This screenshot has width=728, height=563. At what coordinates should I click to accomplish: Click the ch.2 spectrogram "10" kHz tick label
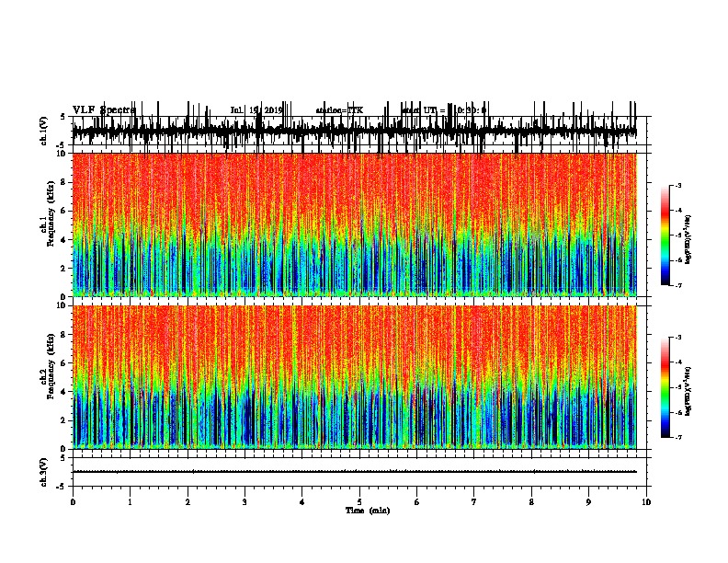[63, 305]
